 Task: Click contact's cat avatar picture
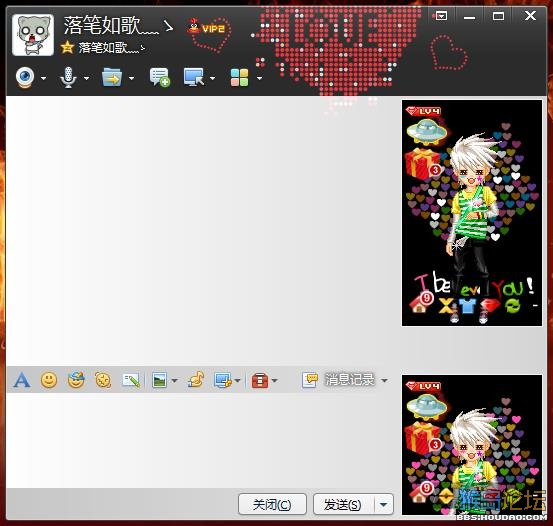[33, 35]
